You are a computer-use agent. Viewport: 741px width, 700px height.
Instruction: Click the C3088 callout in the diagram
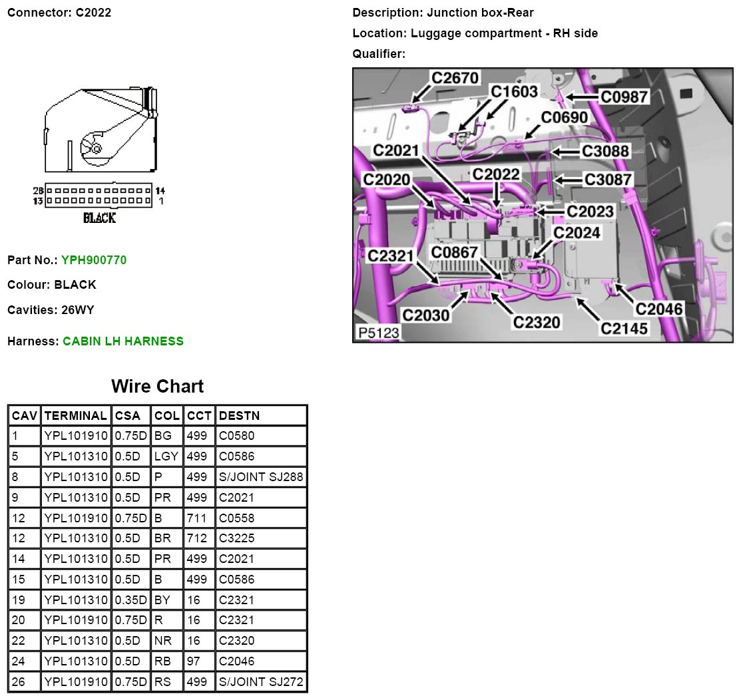[605, 151]
